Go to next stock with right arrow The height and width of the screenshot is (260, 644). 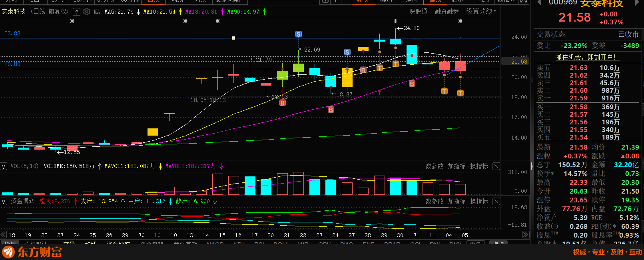pos(637,3)
